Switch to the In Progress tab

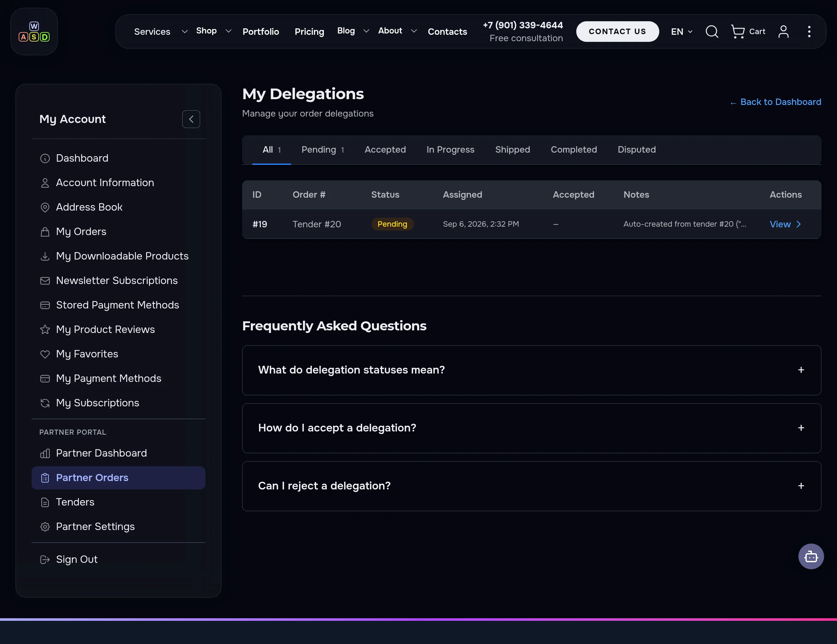(x=450, y=150)
